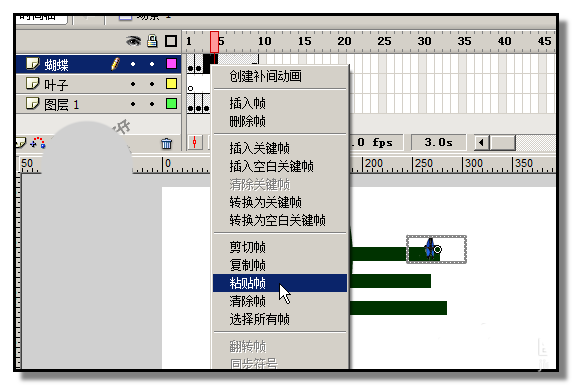
Task: Click the butterfly symbol on stage
Action: pos(430,249)
